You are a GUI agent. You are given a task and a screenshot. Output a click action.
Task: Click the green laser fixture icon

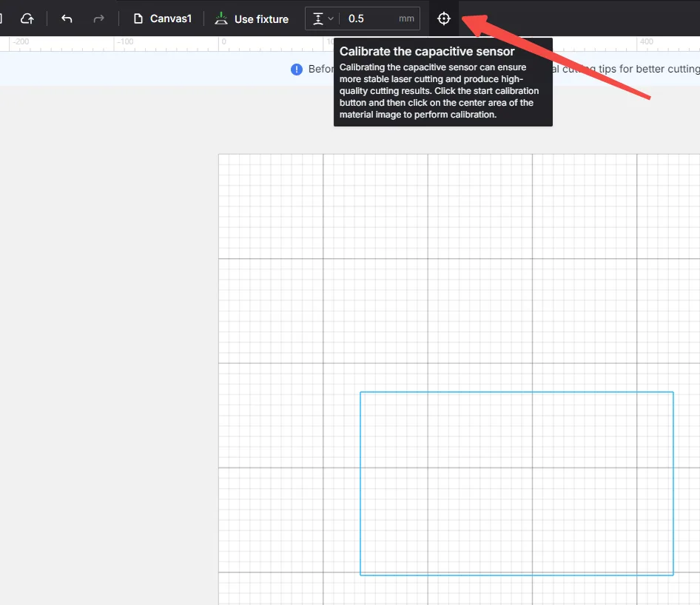221,18
